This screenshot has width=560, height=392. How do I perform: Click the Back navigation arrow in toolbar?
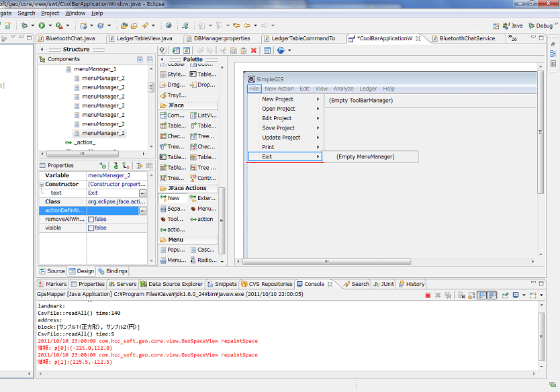tap(247, 26)
